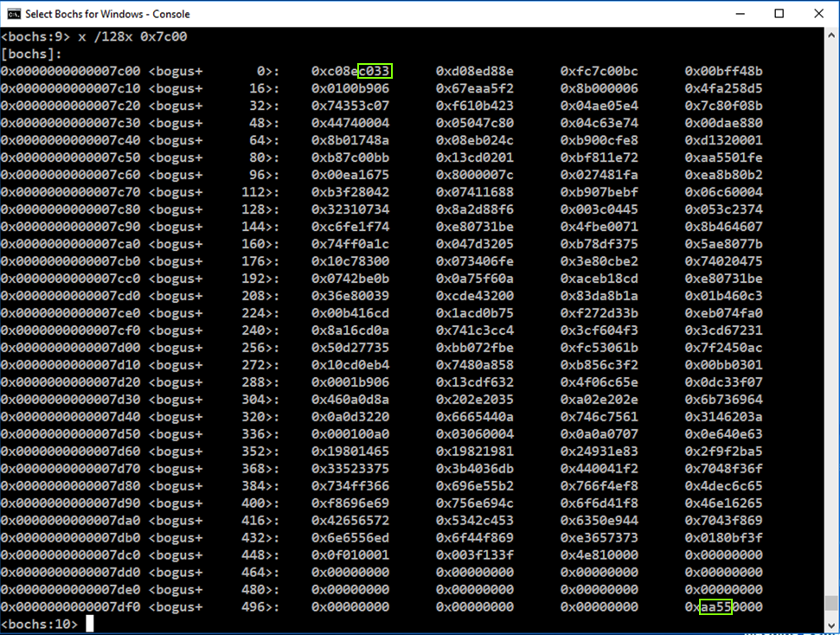Screen dimensions: 840x635
Task: Click the value 0xd08ed88e
Action: coord(475,71)
